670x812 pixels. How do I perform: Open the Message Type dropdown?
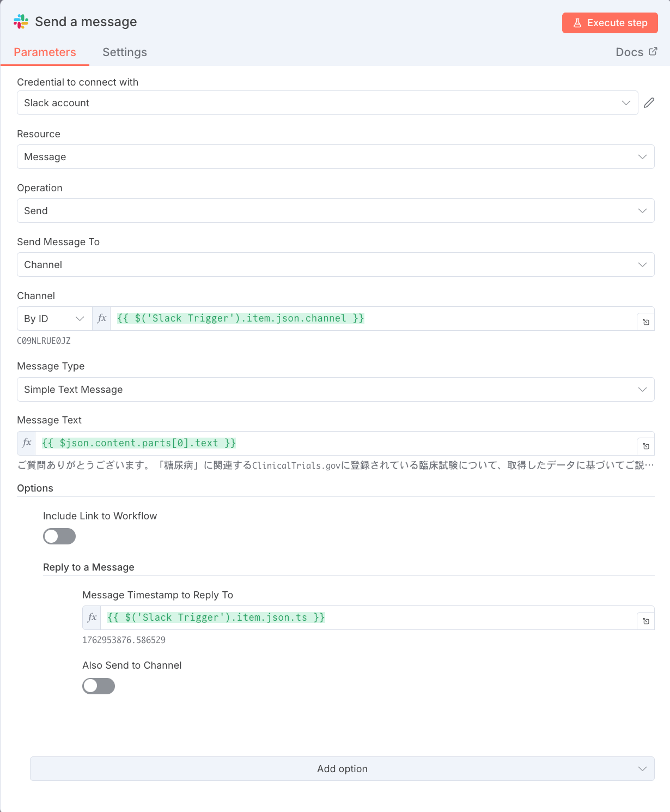tap(335, 390)
